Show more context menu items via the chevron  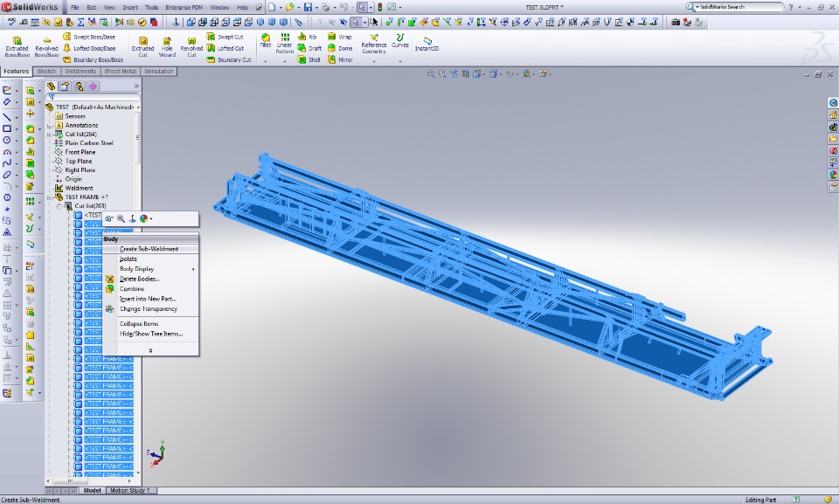pos(150,350)
